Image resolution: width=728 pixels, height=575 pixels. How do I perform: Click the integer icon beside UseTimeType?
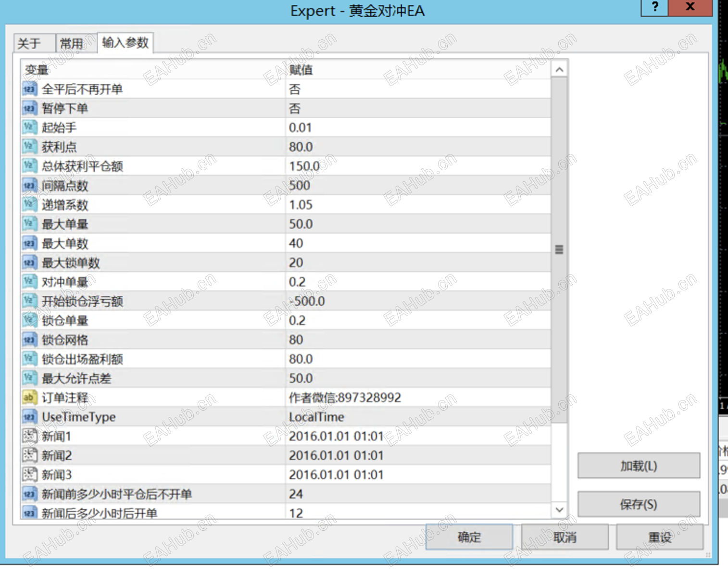point(29,417)
